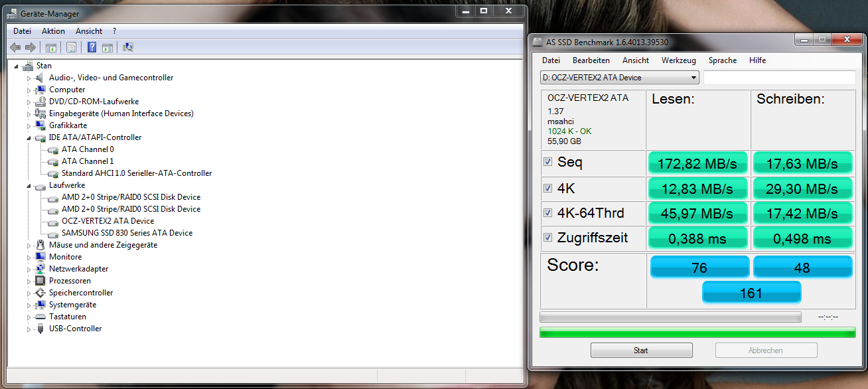The height and width of the screenshot is (389, 868).
Task: Click the total score 161 field
Action: tap(751, 293)
